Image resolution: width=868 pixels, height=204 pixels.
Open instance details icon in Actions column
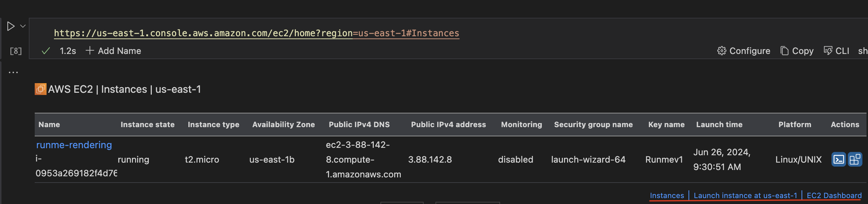(x=855, y=160)
